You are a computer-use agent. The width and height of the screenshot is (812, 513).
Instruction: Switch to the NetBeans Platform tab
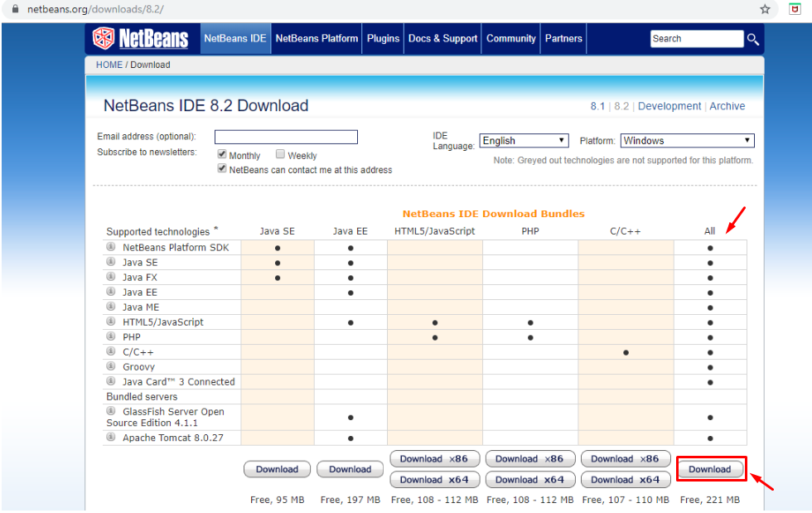(316, 38)
